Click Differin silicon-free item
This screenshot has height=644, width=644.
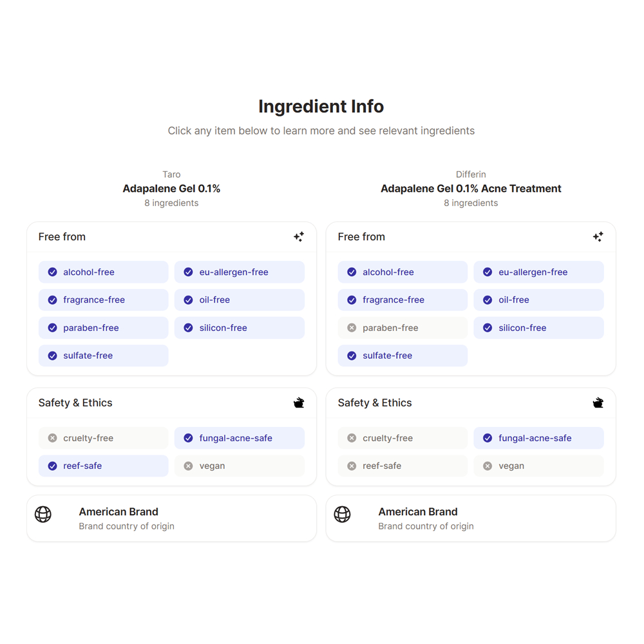[x=538, y=328]
